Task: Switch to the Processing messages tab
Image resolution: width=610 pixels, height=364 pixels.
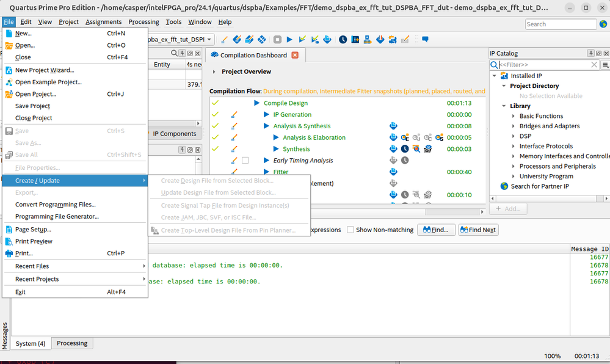Action: tap(72, 343)
